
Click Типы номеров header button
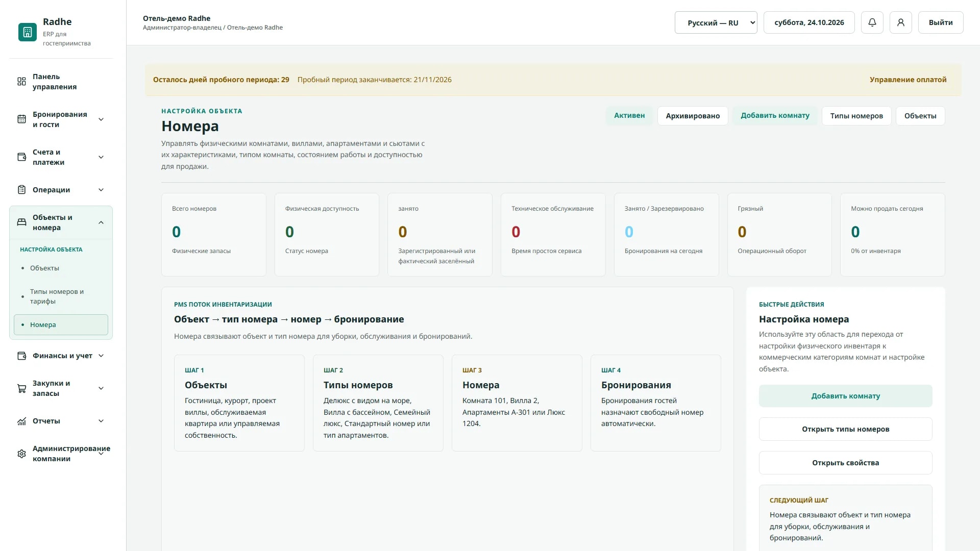click(x=856, y=116)
